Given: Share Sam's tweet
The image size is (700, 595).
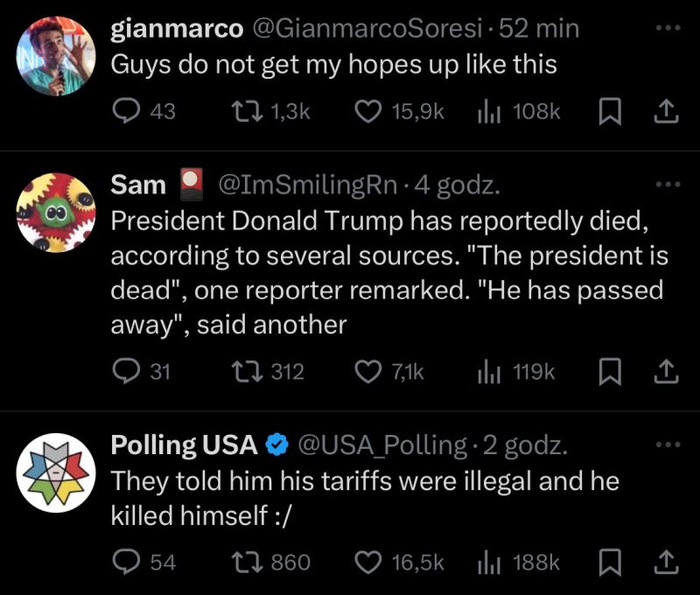Looking at the screenshot, I should (x=666, y=372).
